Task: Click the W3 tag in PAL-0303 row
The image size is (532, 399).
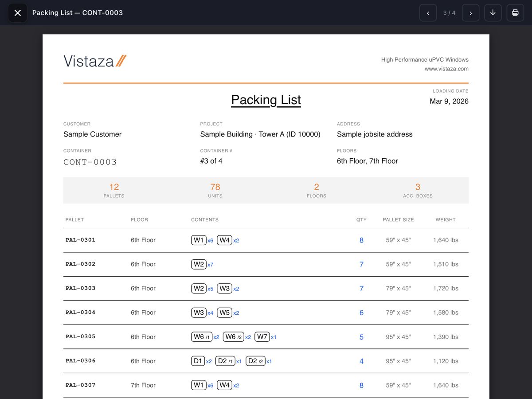Action: 225,288
